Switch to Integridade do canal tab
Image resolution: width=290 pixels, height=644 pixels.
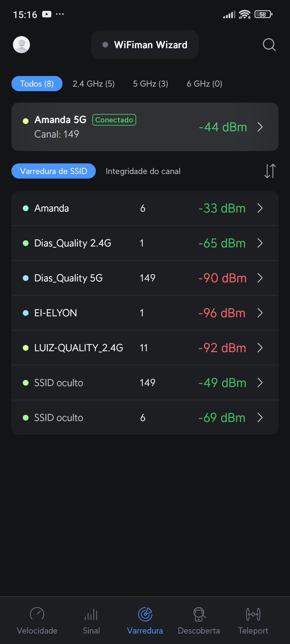[x=143, y=171]
